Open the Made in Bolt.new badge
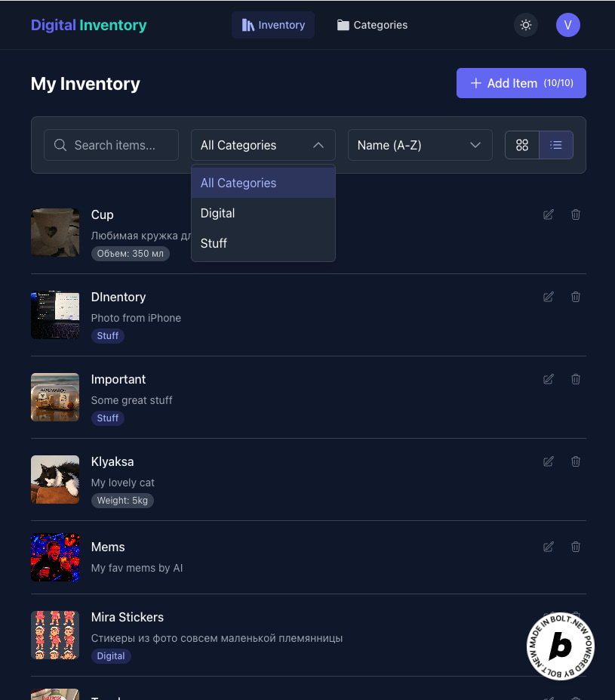The image size is (615, 700). (560, 646)
